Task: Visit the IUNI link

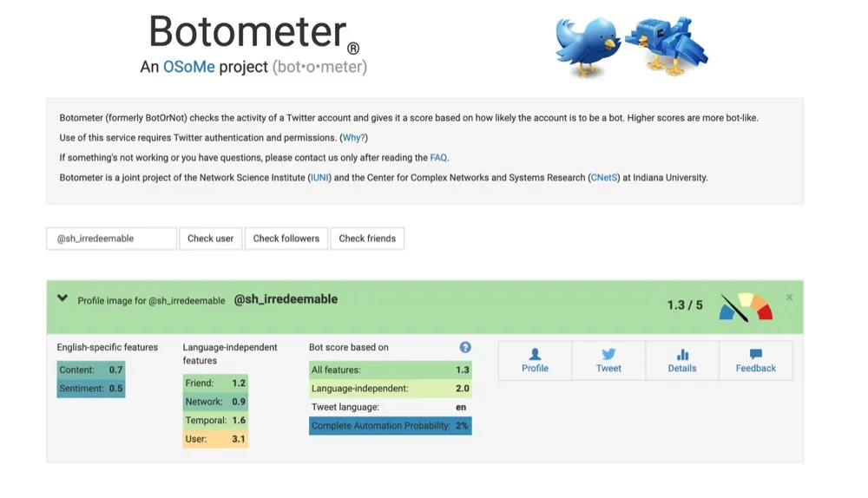Action: [x=319, y=178]
